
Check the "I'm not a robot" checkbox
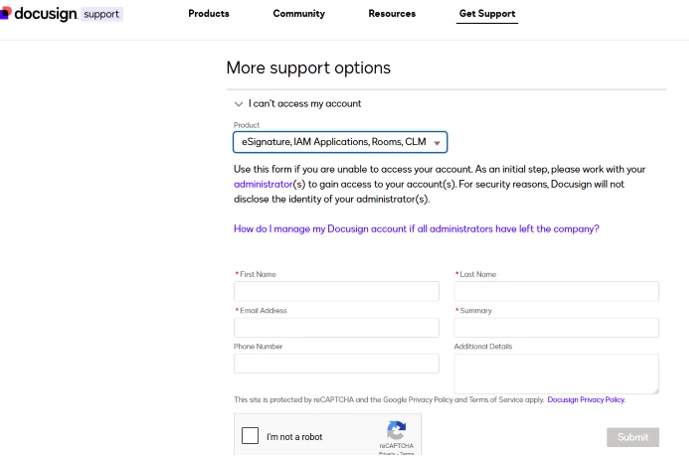click(250, 436)
